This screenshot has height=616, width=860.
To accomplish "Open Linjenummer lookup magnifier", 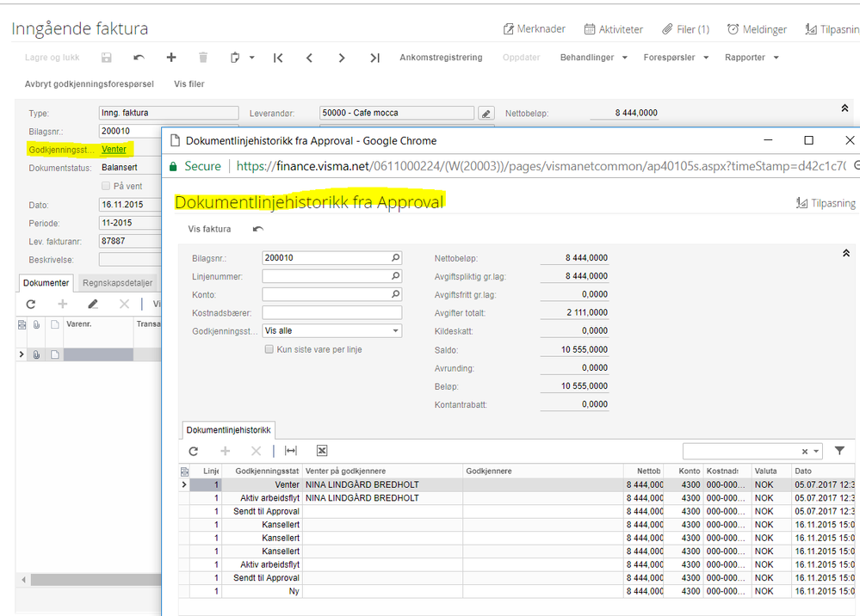I will [x=395, y=276].
